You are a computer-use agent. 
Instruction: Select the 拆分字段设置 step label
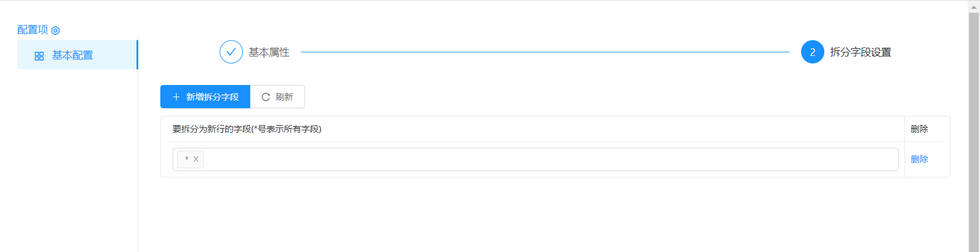click(x=860, y=52)
